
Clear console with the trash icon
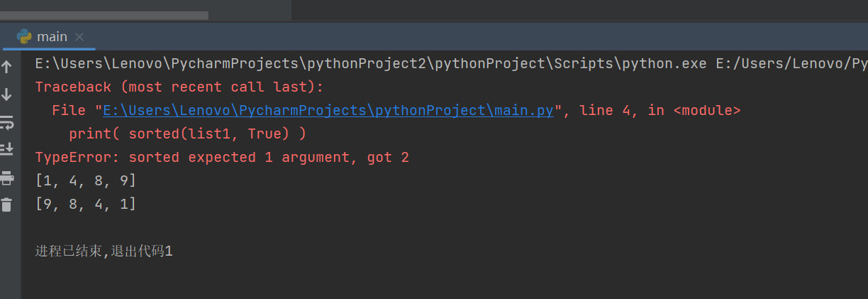click(x=7, y=205)
